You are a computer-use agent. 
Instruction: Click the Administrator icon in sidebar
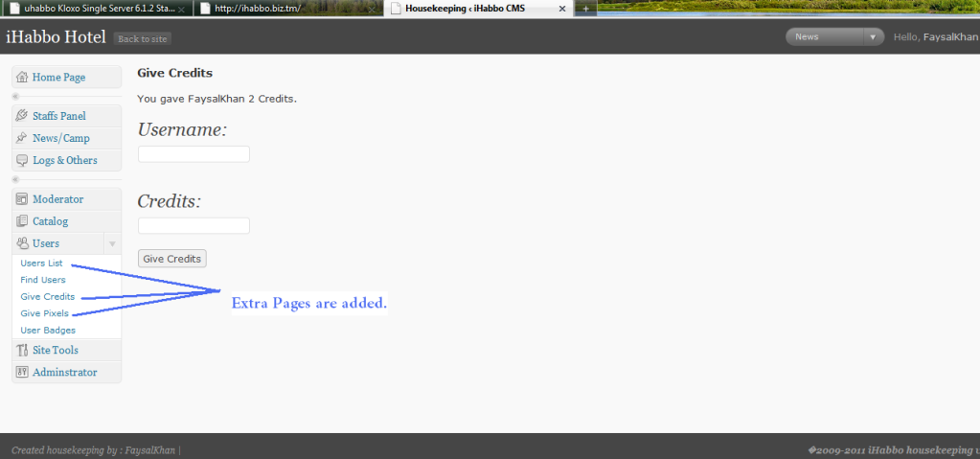22,372
